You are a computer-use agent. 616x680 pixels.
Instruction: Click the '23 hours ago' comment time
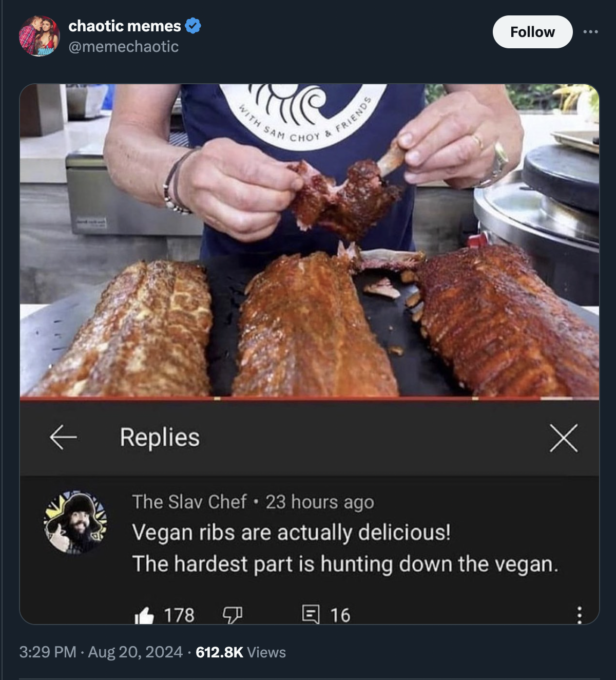coord(320,502)
